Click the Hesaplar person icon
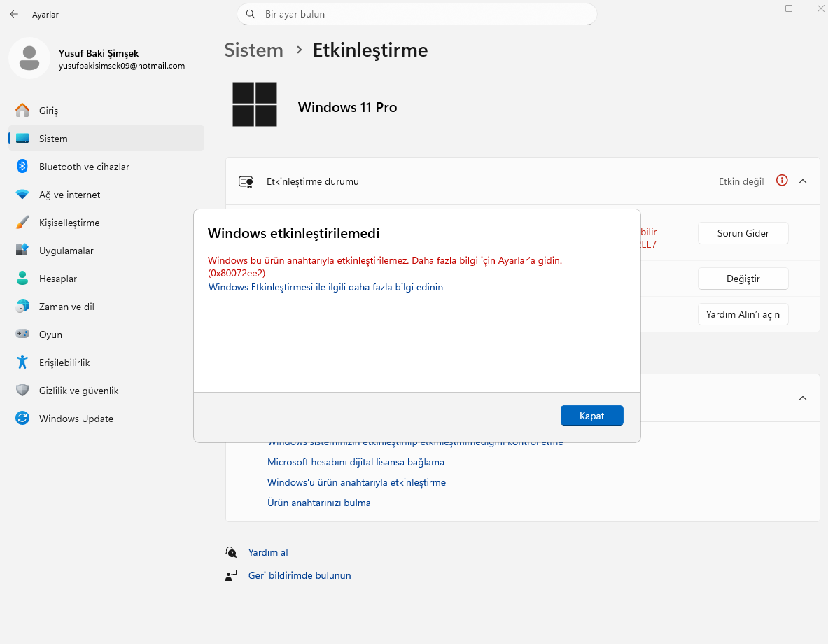 [22, 279]
